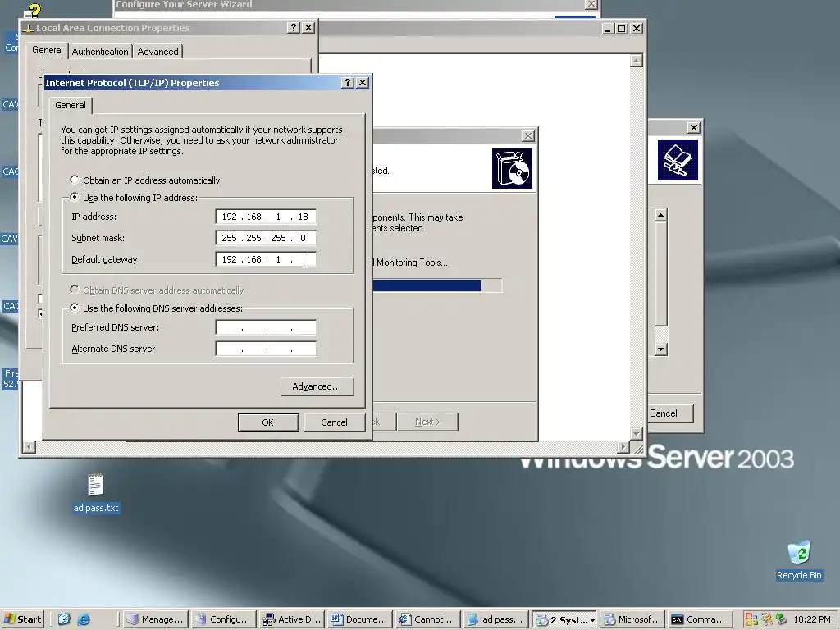Select the General tab in TCP/IP Properties
The image size is (840, 630).
point(71,105)
